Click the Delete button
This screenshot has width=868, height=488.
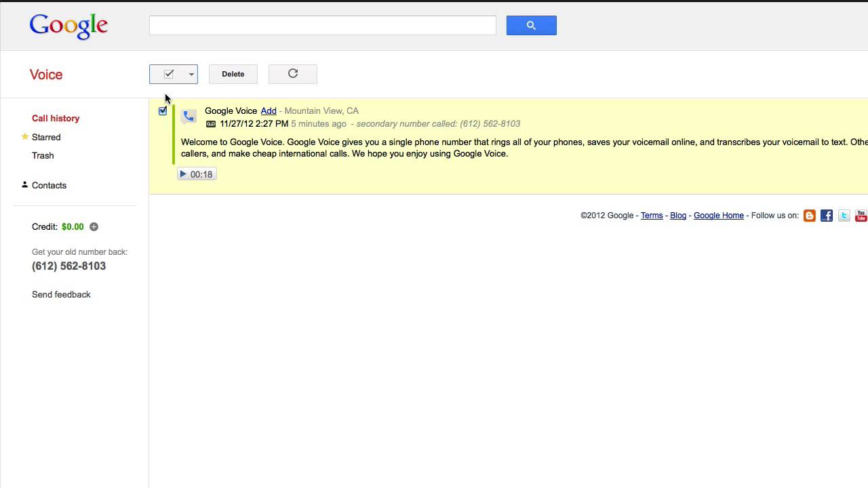(233, 74)
